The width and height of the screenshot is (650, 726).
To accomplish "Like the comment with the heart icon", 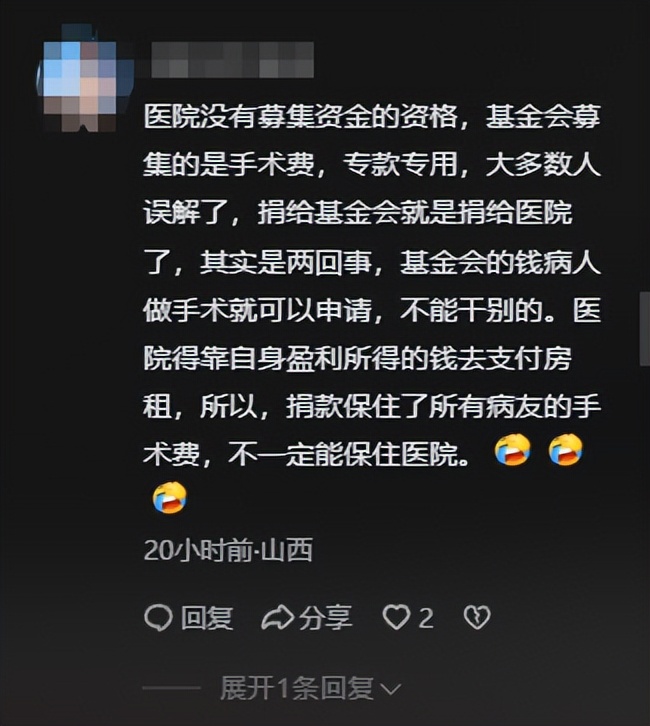I will (396, 618).
